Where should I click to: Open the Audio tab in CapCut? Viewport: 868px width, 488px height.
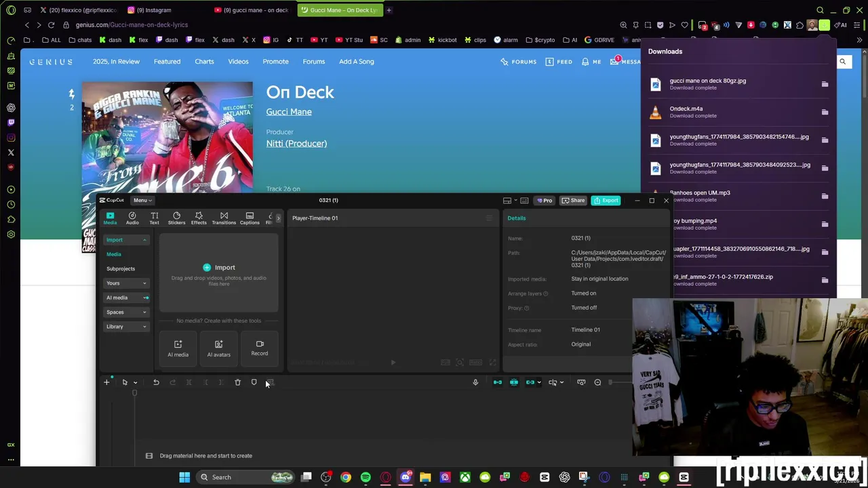click(x=132, y=218)
